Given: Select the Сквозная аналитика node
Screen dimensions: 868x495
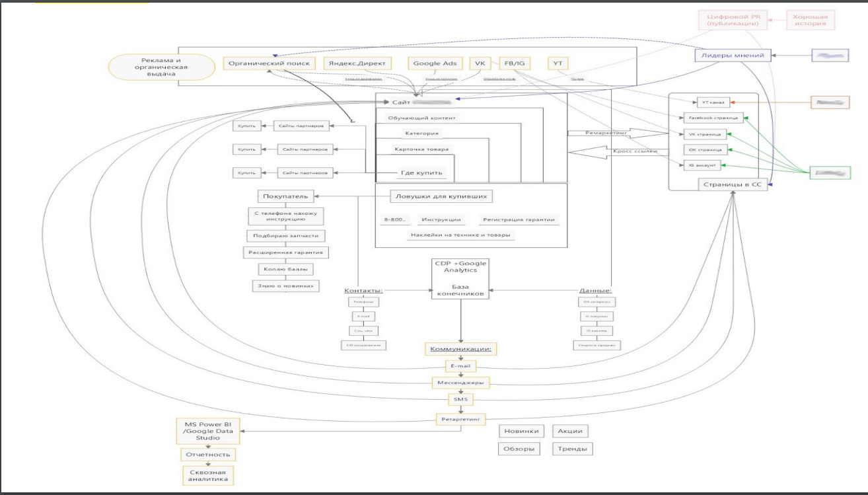Looking at the screenshot, I should (207, 476).
